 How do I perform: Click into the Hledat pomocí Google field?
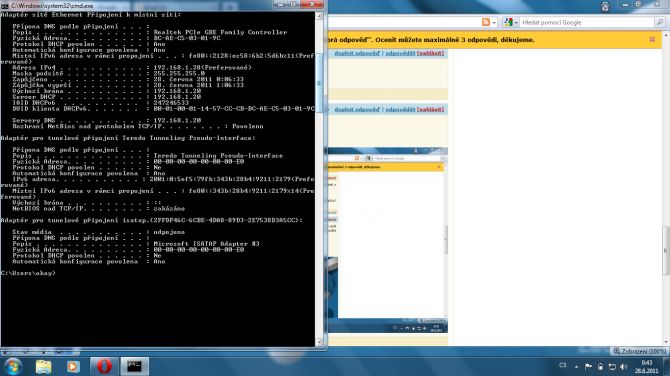point(588,22)
